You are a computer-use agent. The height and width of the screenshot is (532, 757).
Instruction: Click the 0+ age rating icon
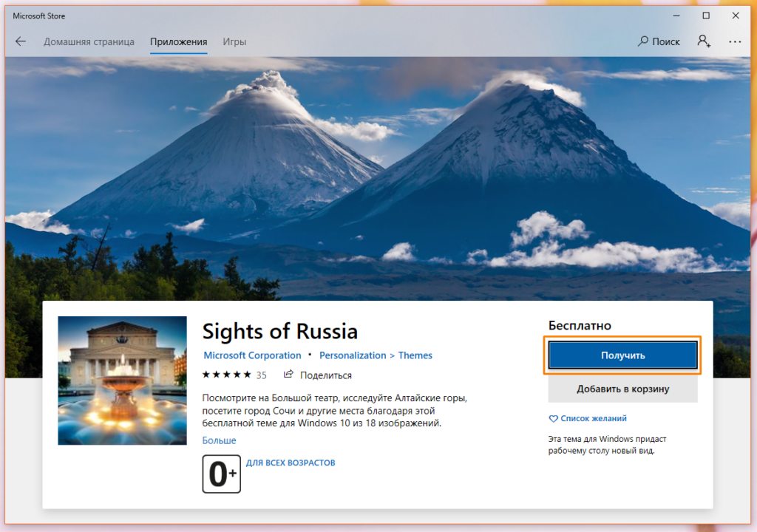tap(221, 474)
